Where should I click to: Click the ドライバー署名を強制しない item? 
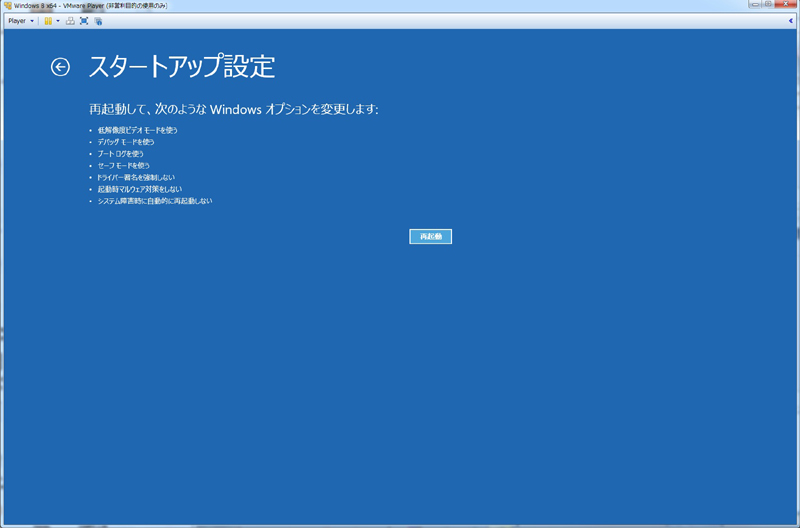click(x=136, y=178)
